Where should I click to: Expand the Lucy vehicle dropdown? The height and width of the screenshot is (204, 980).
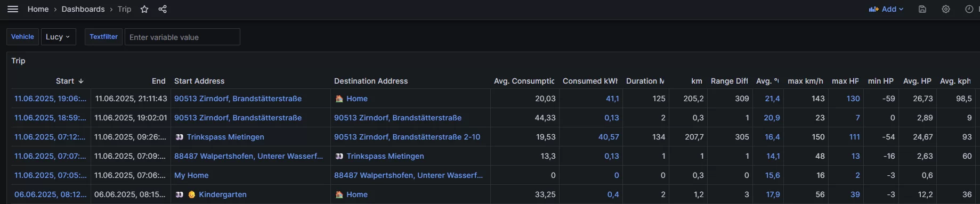click(58, 37)
